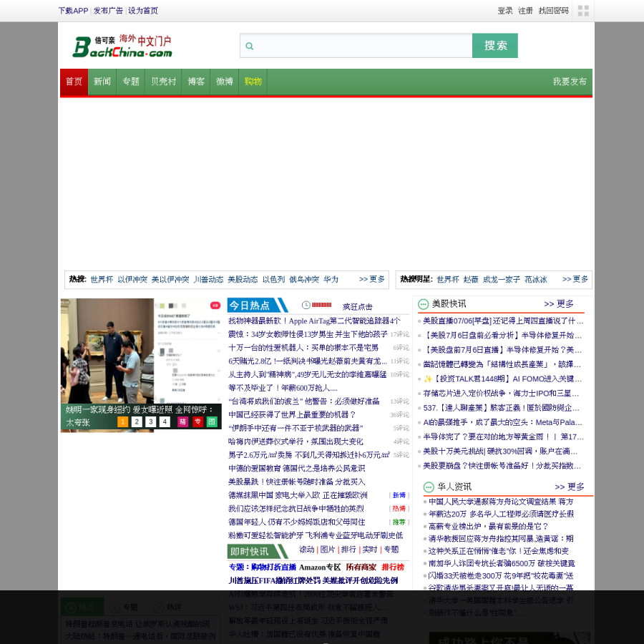Open headline 中国已经获得了世界上最重要的机器
The height and width of the screenshot is (644, 644).
click(292, 414)
